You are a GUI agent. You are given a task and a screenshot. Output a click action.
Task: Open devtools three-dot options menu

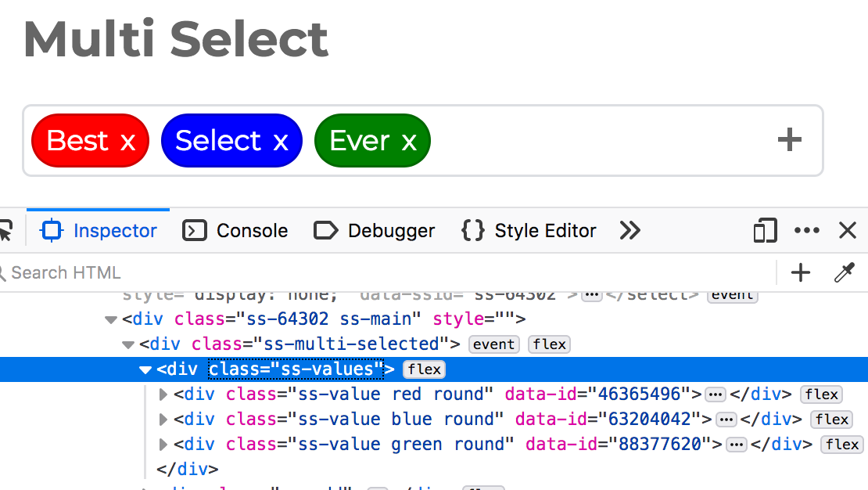click(806, 231)
